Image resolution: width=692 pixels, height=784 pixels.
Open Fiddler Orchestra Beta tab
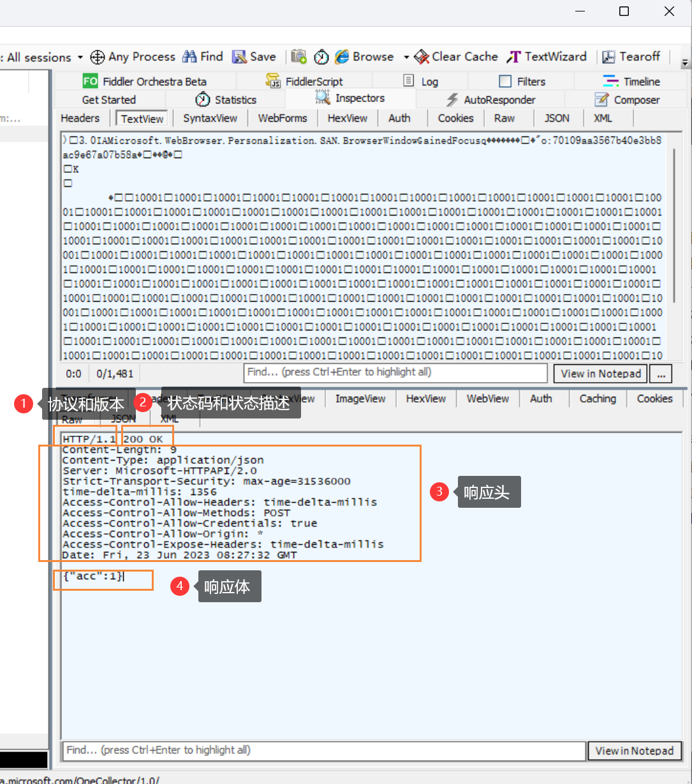[145, 82]
